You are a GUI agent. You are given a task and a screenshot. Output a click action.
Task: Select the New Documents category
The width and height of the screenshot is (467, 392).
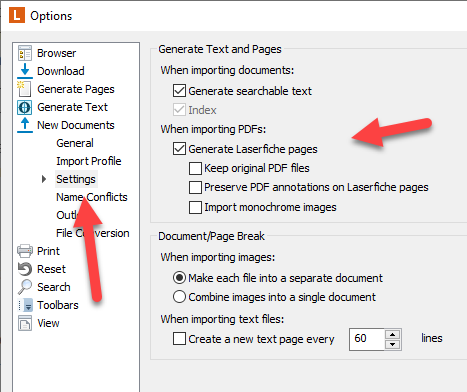point(76,125)
